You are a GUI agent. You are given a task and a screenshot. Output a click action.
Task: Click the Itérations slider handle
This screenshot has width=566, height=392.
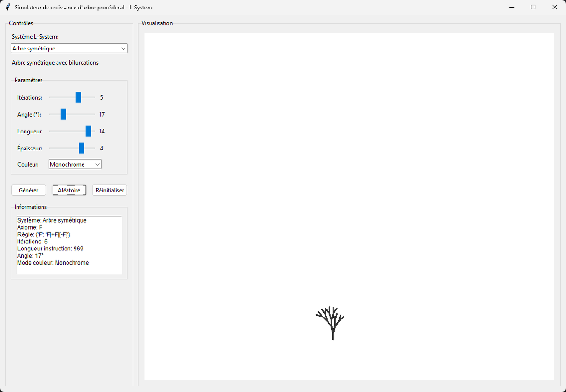click(x=78, y=97)
